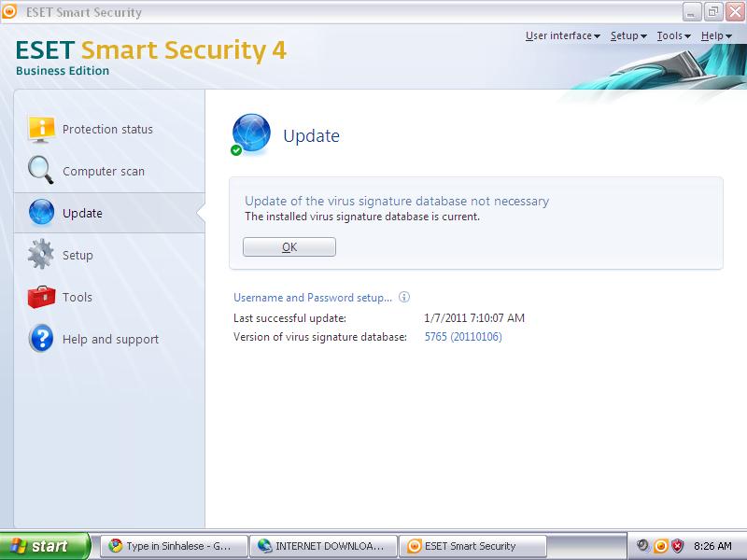This screenshot has height=560, width=747.
Task: Select the Update sidebar label
Action: pyautogui.click(x=82, y=213)
